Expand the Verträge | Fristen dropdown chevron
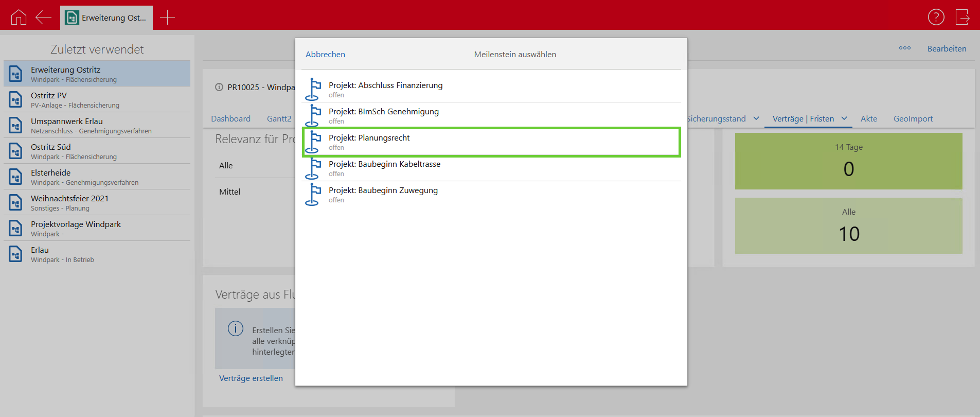The width and height of the screenshot is (980, 417). (x=844, y=118)
